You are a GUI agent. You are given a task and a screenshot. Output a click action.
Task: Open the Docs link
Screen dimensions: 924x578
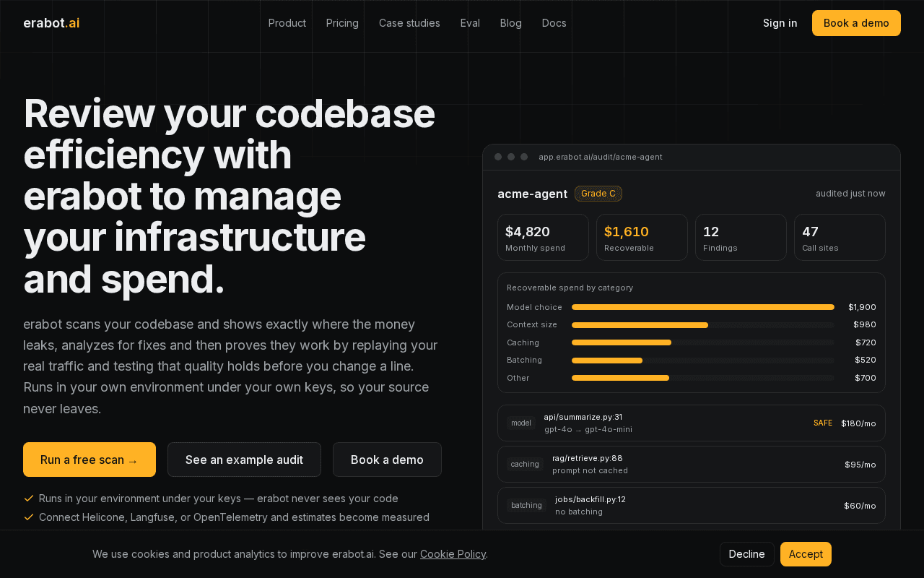point(554,23)
